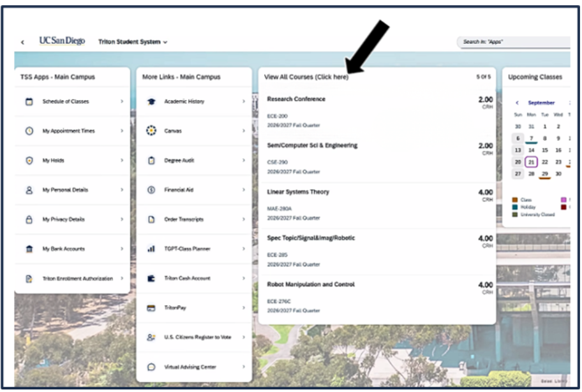Expand My Appointment Times row chevron
582x392 pixels.
tap(122, 131)
